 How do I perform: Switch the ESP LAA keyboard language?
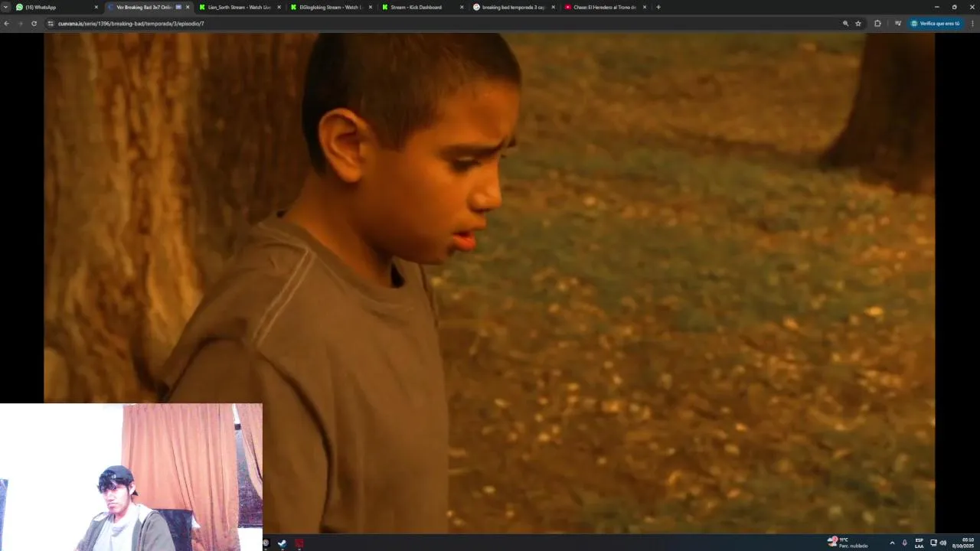pyautogui.click(x=919, y=543)
